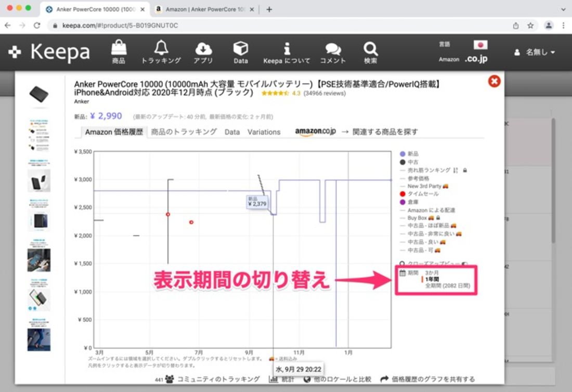Toggle the 新品 series in legend
572x392 pixels.
[x=410, y=154]
